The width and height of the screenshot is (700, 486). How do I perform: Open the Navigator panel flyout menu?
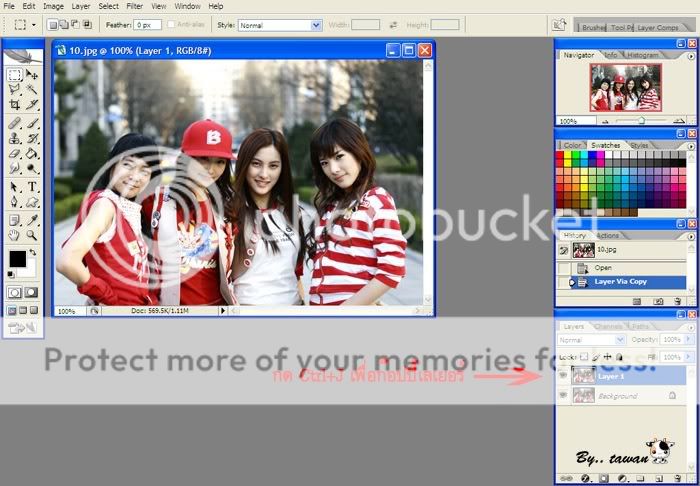(691, 56)
